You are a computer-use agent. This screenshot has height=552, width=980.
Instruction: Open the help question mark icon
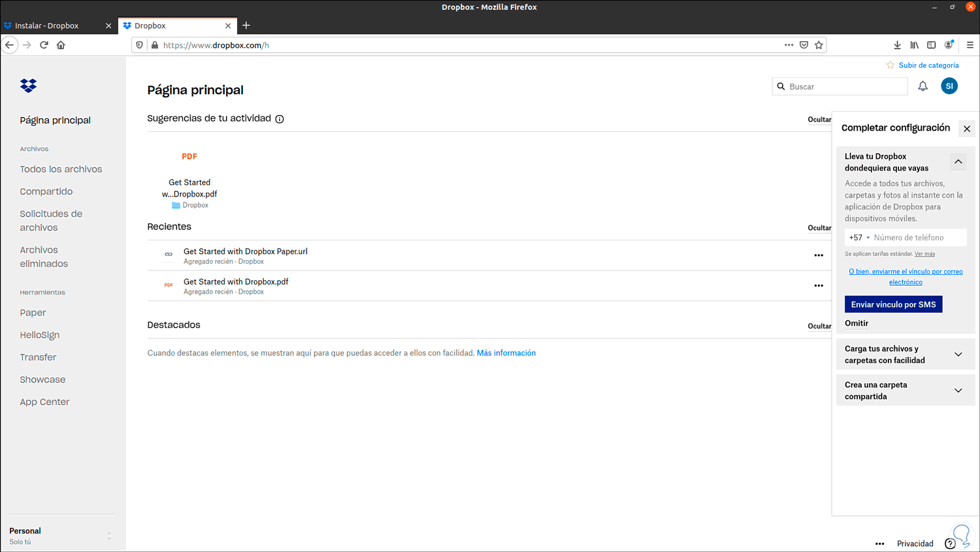tap(950, 544)
